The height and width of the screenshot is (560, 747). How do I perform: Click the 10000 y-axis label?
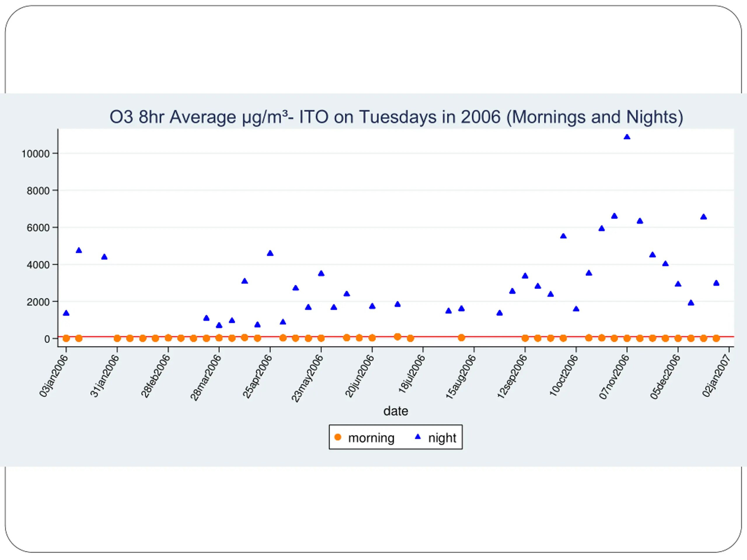point(36,154)
